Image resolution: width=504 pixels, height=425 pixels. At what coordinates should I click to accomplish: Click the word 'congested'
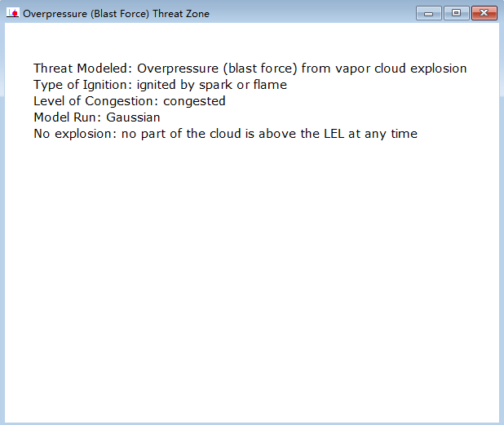pyautogui.click(x=194, y=102)
